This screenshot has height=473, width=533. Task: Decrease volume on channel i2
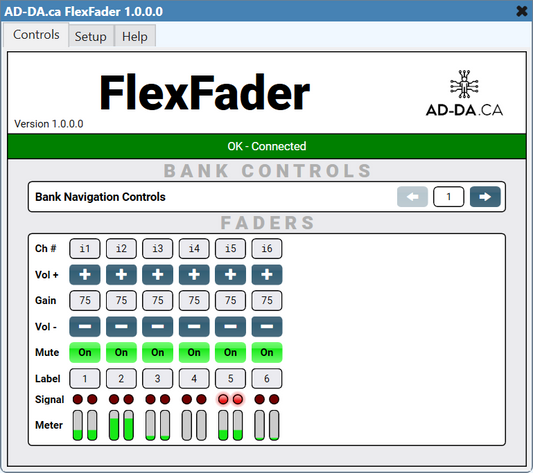tap(121, 326)
